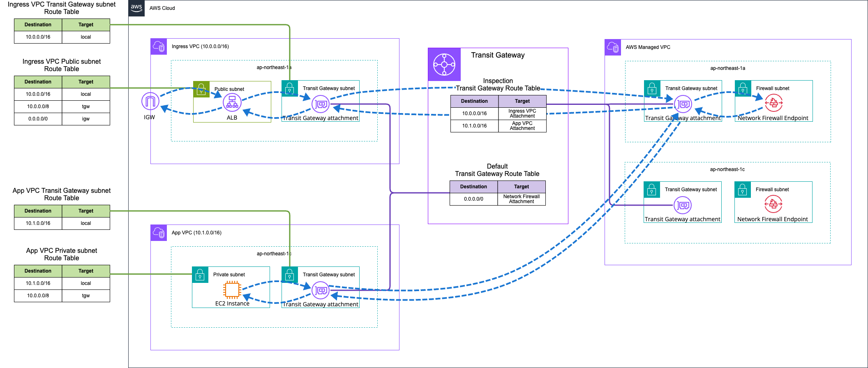Select the "Ingress VPC (10.0.0.0/16)" label
Image resolution: width=868 pixels, height=368 pixels.
[x=200, y=46]
